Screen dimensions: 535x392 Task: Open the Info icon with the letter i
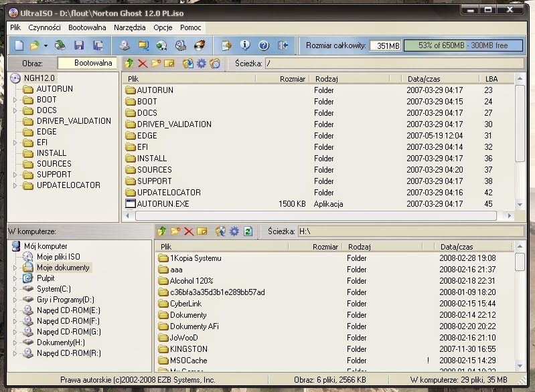(245, 45)
